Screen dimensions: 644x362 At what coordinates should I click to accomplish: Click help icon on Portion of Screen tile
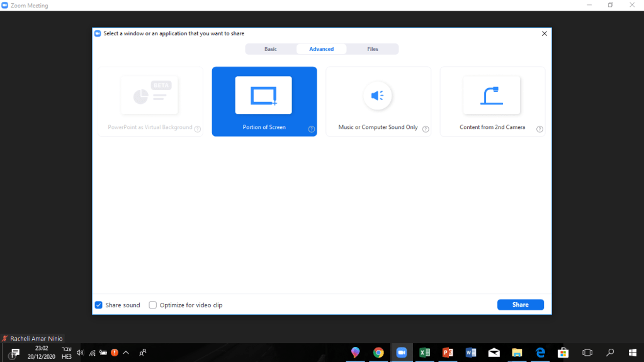[312, 129]
